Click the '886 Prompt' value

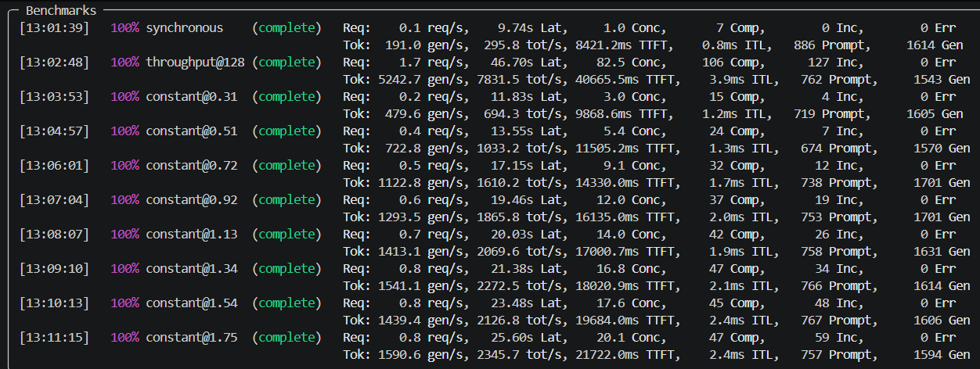(x=834, y=45)
